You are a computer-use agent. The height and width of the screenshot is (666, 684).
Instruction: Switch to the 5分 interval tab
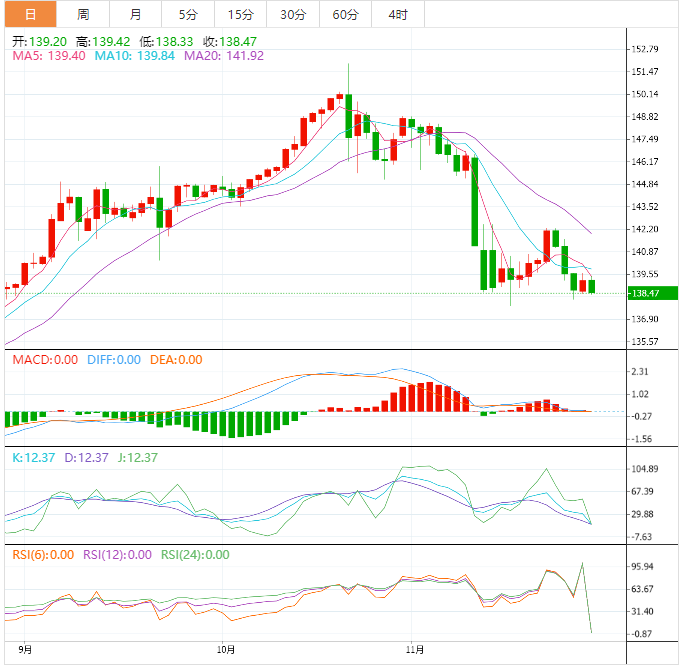point(188,14)
